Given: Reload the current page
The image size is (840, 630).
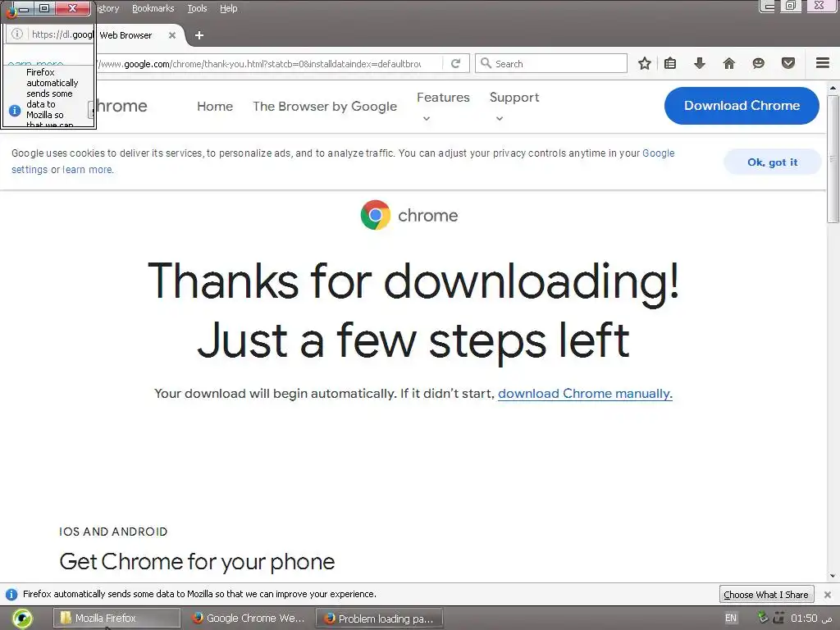Looking at the screenshot, I should (x=456, y=64).
